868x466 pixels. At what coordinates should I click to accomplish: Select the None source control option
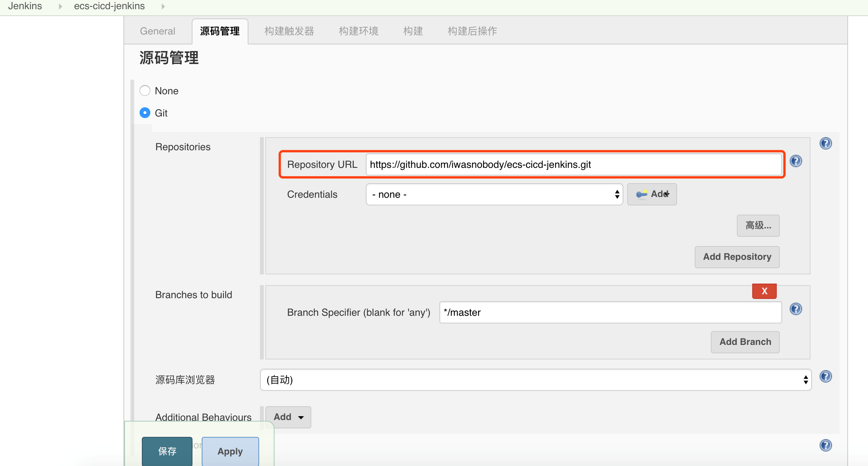click(x=145, y=90)
